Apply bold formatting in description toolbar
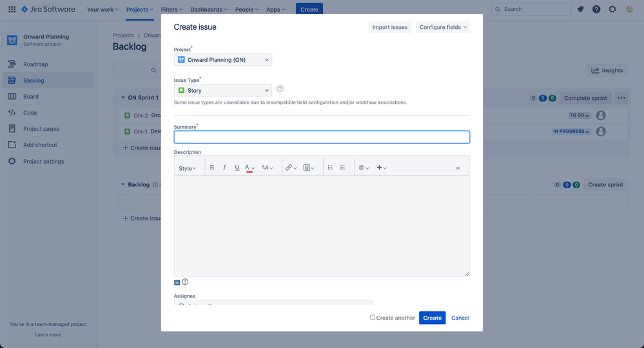Viewport: 644px width, 348px height. tap(212, 168)
